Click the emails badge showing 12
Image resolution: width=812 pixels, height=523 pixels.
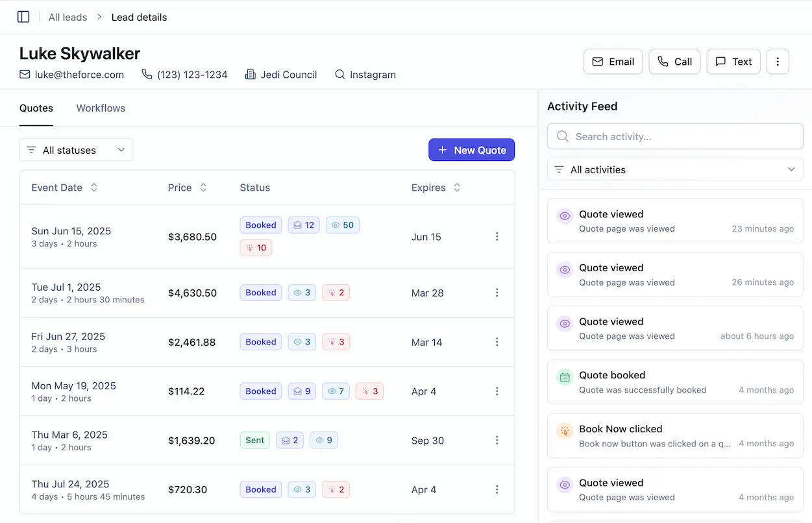(303, 225)
